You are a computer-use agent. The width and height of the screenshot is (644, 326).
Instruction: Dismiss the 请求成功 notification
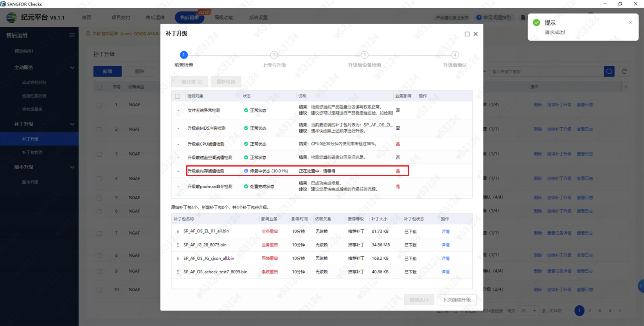(x=630, y=23)
